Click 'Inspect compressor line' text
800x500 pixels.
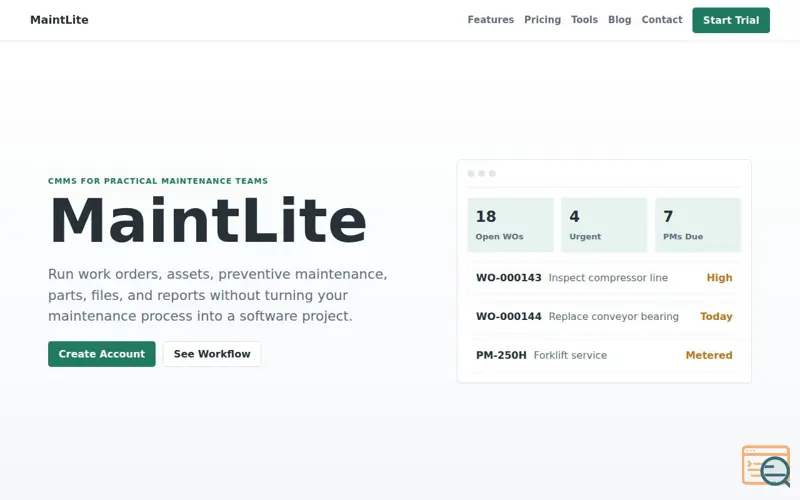[608, 278]
